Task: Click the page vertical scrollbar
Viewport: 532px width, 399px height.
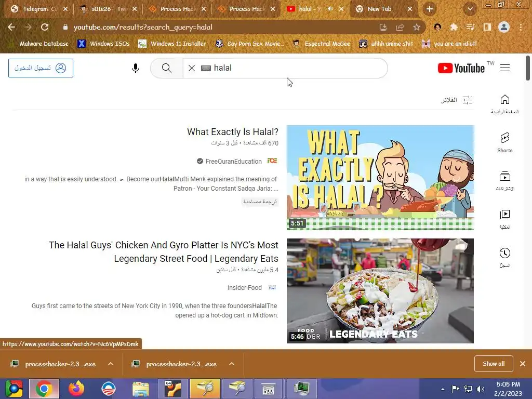Action: [x=528, y=68]
